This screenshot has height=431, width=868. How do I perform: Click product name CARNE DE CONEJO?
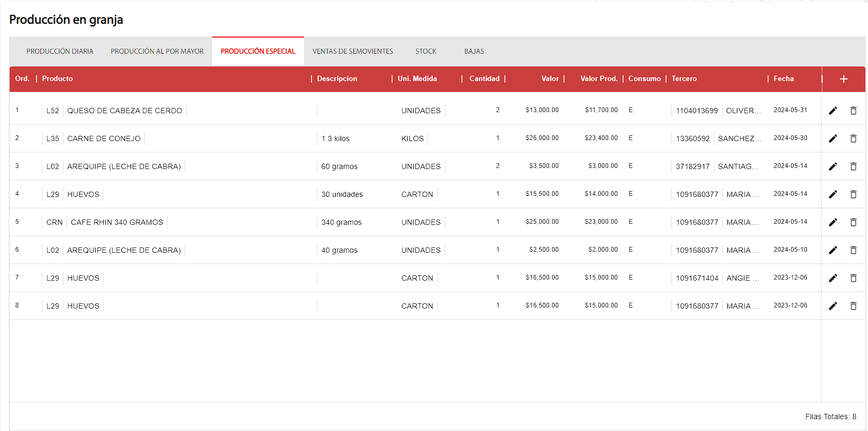click(x=104, y=138)
